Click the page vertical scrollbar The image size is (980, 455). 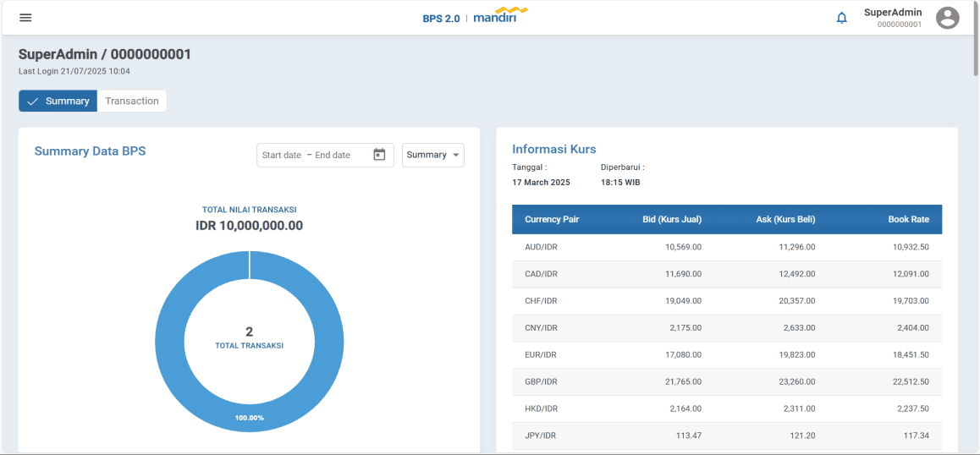click(x=976, y=37)
